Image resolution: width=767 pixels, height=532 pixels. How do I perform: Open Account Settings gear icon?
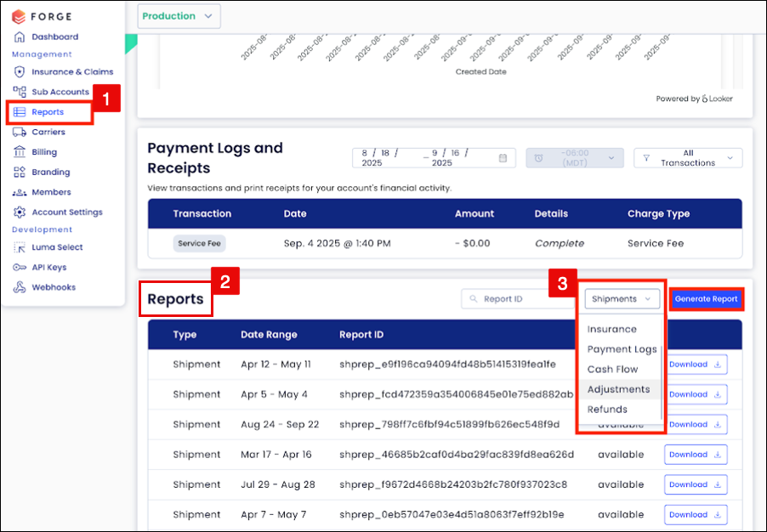pyautogui.click(x=20, y=212)
